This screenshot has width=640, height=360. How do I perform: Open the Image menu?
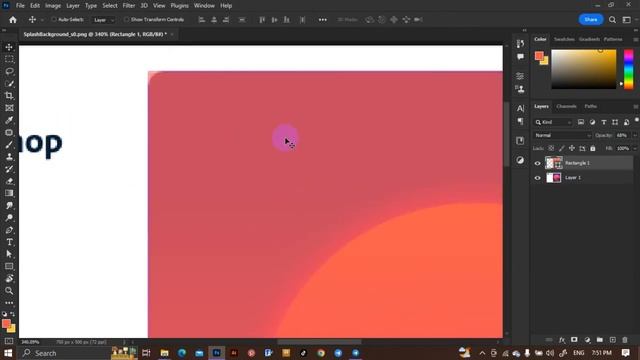click(x=53, y=6)
